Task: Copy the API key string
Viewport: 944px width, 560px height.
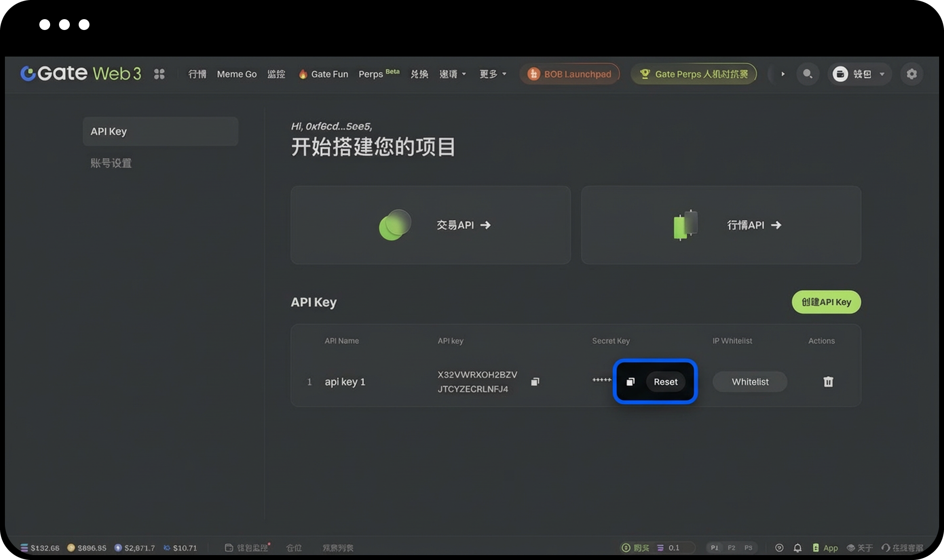Action: (x=535, y=382)
